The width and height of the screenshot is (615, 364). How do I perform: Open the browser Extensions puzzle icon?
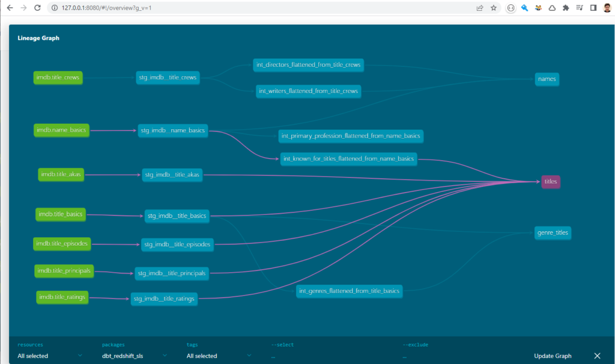coord(565,8)
